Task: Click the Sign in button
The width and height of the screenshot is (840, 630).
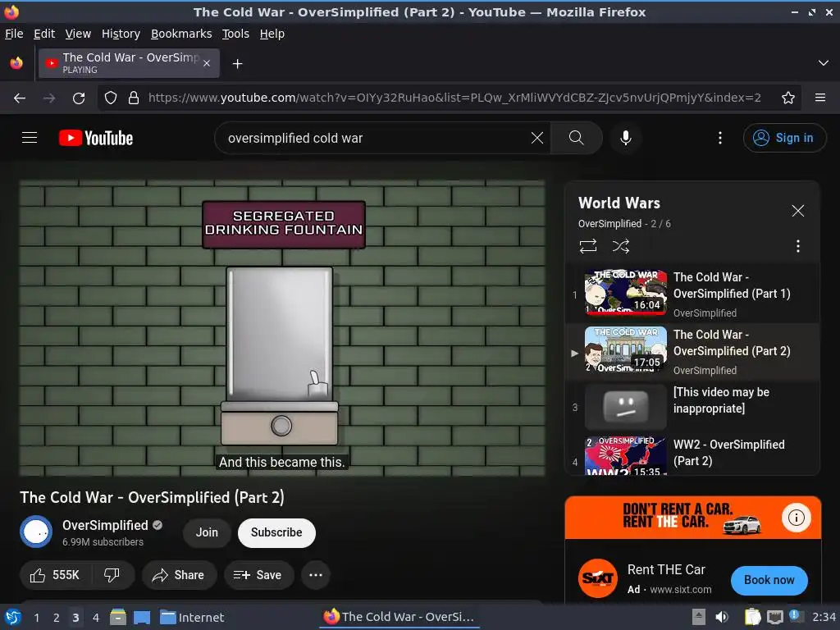Action: pyautogui.click(x=783, y=138)
